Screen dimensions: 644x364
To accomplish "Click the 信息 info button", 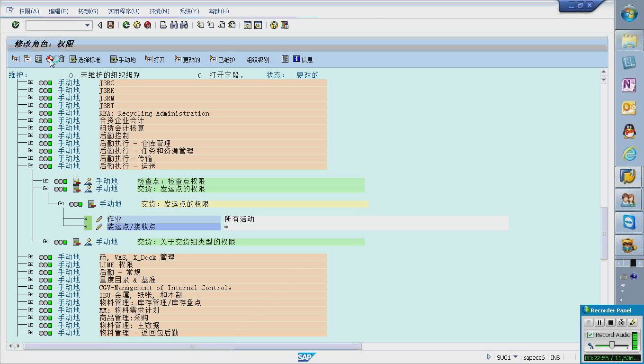I will tap(303, 59).
